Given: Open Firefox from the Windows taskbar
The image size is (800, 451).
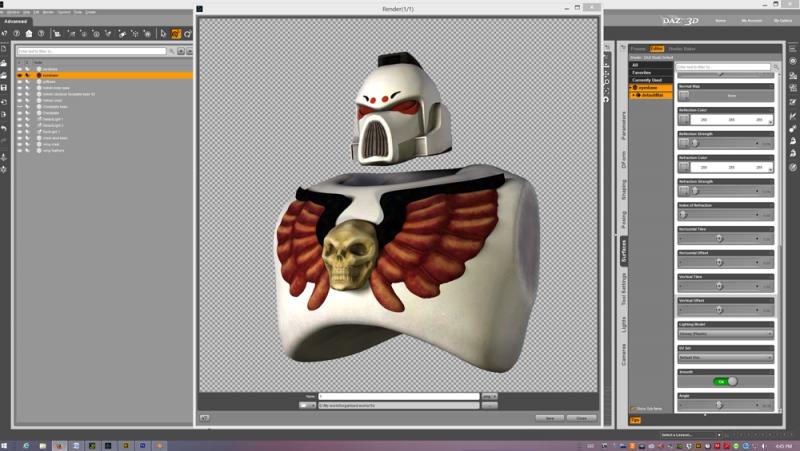Looking at the screenshot, I should 59,445.
